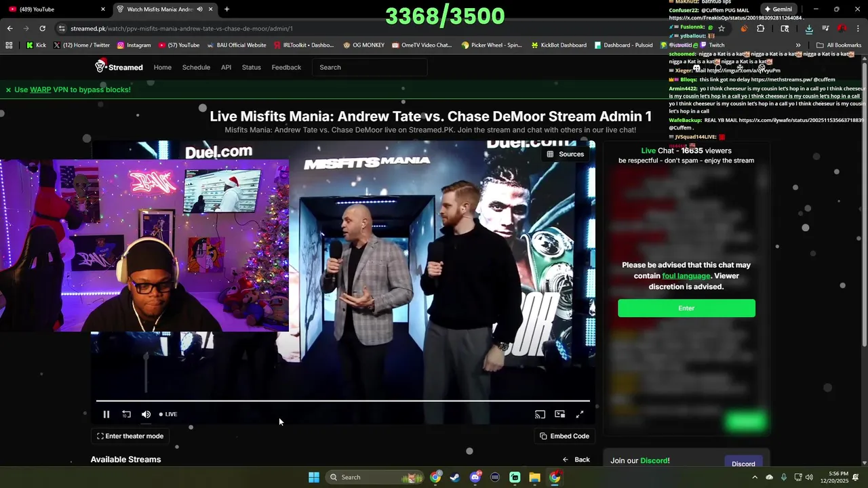Click the Streamed logo
Image resolution: width=868 pixels, height=488 pixels.
[119, 66]
